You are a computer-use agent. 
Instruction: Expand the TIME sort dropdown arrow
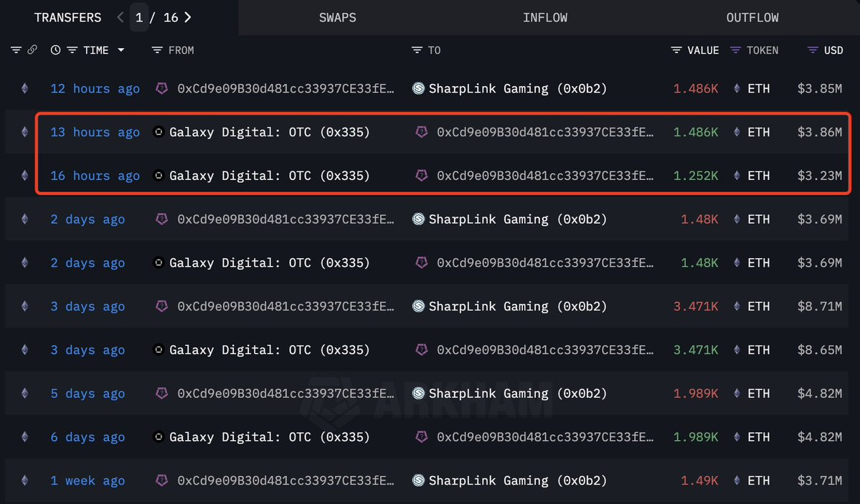(121, 50)
